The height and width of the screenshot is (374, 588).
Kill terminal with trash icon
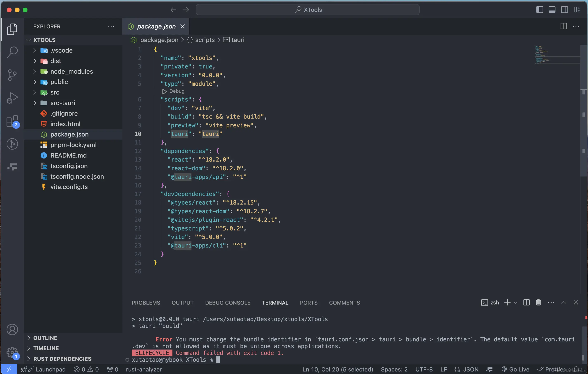click(x=538, y=302)
